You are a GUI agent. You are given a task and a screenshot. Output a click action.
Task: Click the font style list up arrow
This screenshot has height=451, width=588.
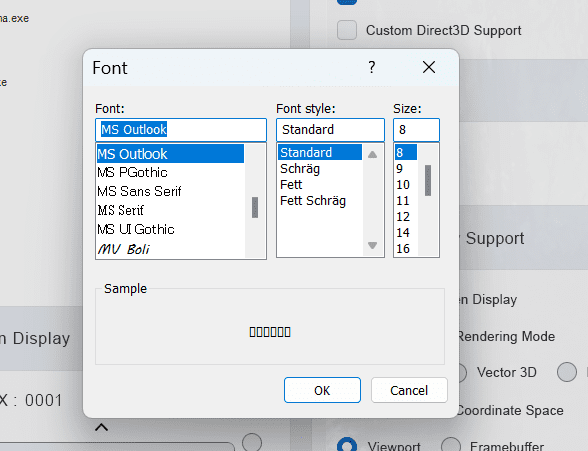pos(372,154)
